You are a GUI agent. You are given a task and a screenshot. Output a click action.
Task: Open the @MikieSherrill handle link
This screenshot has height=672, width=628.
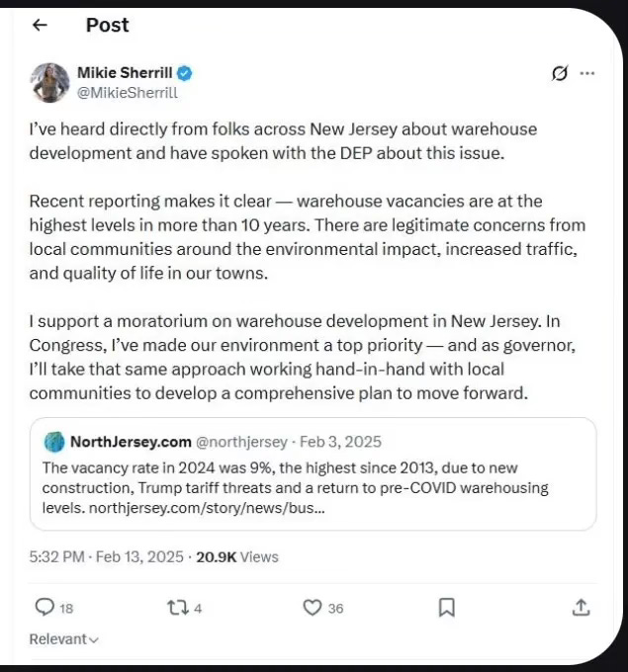click(127, 93)
